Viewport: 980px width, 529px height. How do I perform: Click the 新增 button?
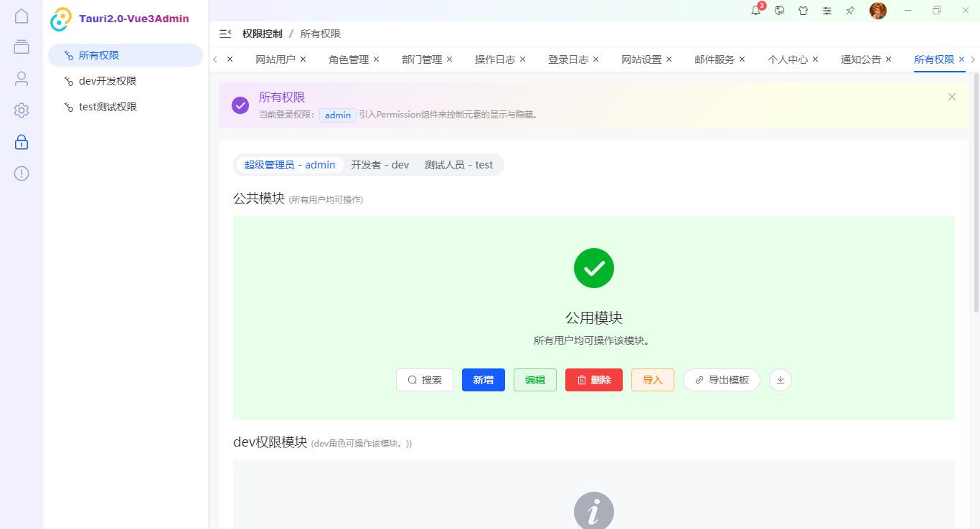[x=483, y=380]
